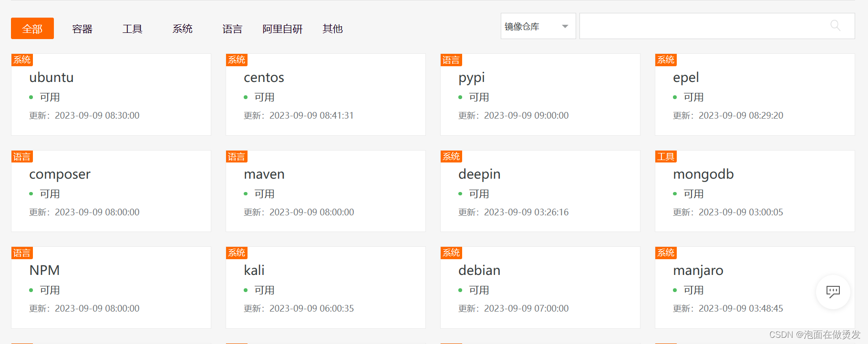Click the 可用 status on kali card
868x344 pixels.
[264, 290]
